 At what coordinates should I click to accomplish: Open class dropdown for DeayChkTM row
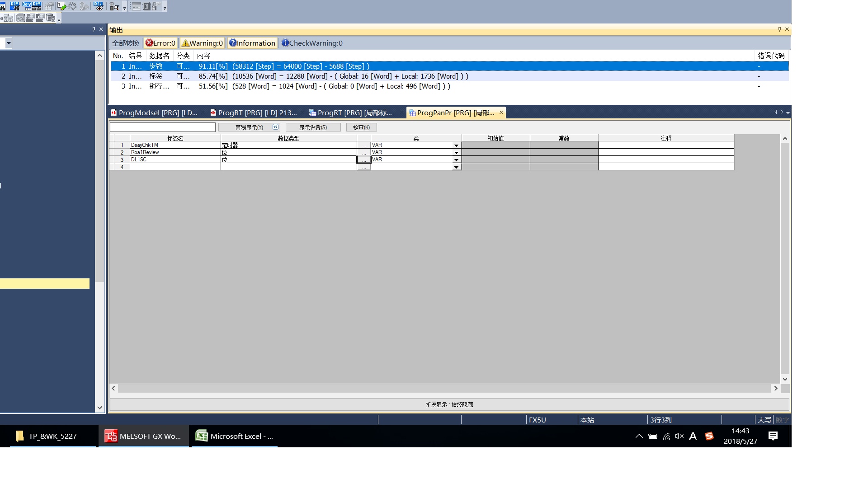point(456,145)
